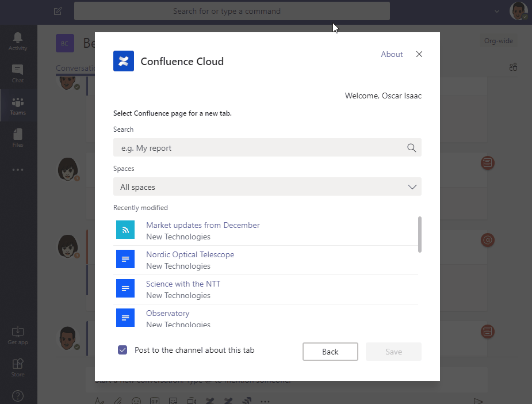Screen dimensions: 532x404
Task: Click blog icon beside Market updates from December
Action: [x=125, y=230]
